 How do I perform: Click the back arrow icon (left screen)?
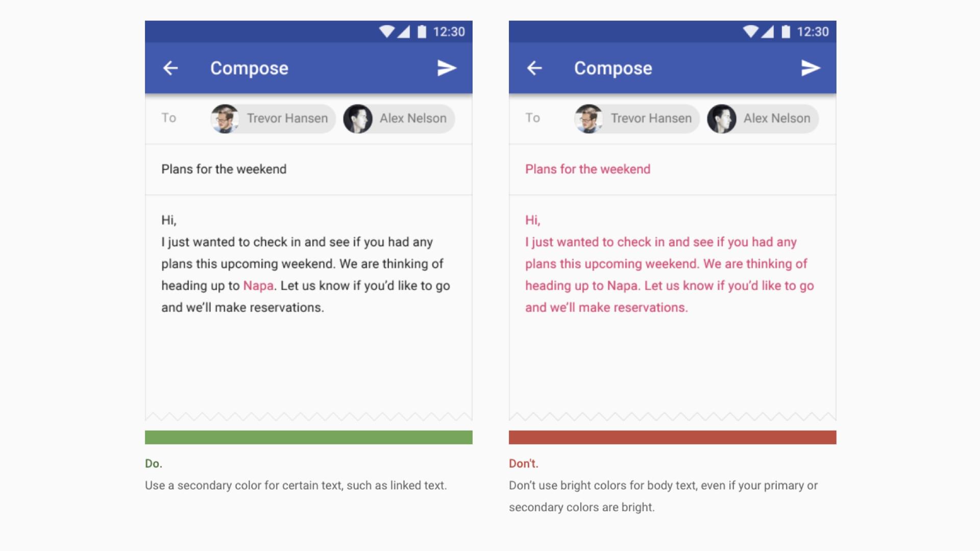tap(171, 68)
